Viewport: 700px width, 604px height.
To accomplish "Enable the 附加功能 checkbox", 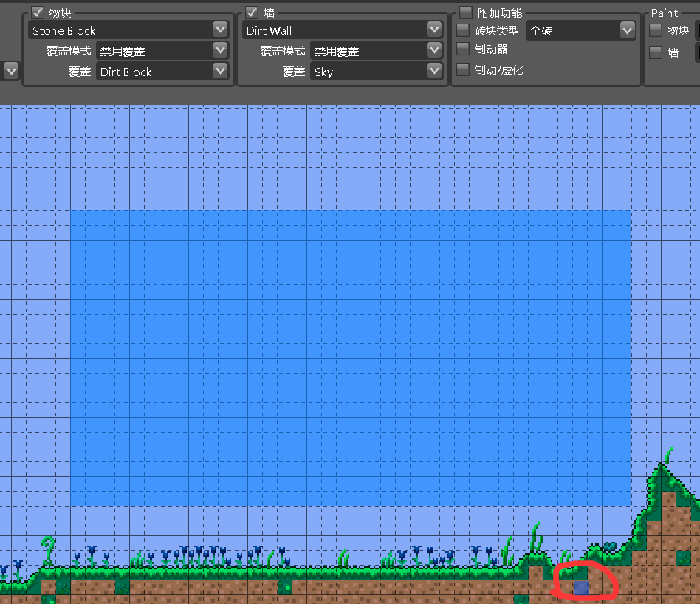I will click(x=466, y=13).
